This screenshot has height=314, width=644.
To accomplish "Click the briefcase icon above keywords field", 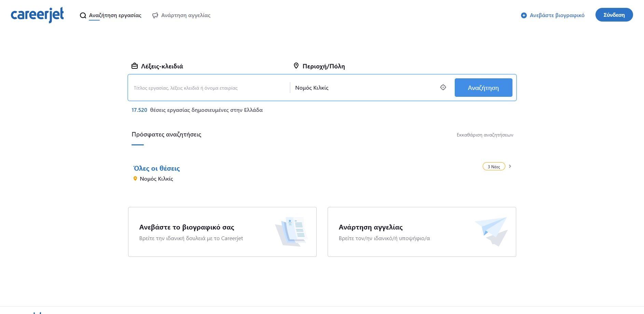I will [x=135, y=66].
